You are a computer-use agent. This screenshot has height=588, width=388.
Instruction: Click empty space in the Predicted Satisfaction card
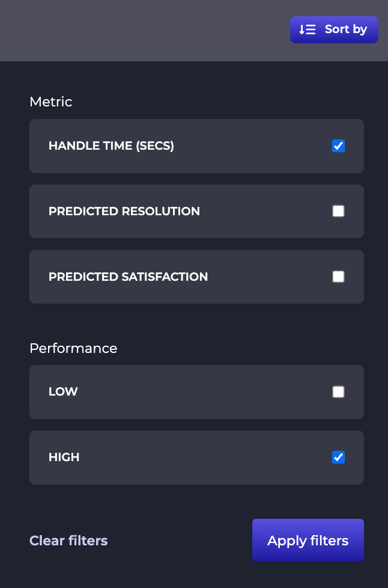[x=270, y=277]
